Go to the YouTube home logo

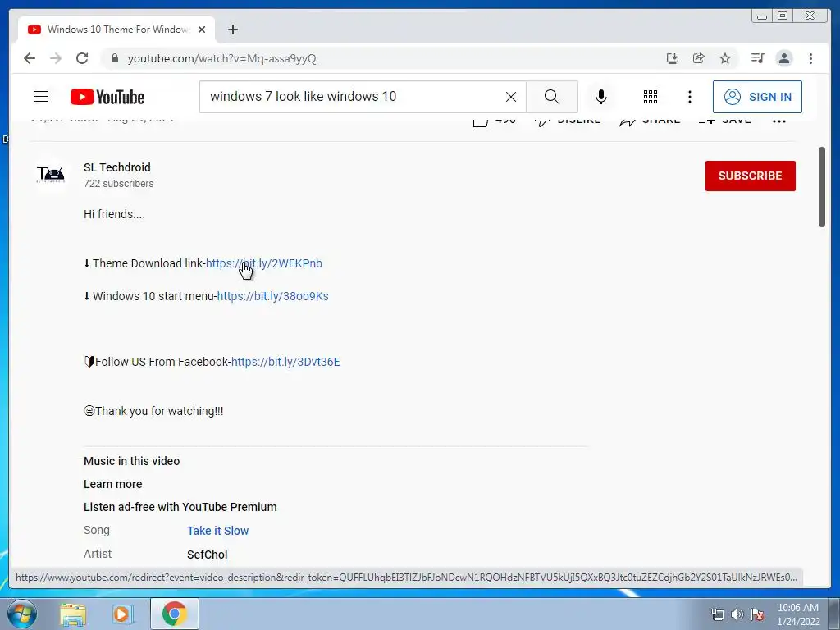click(107, 97)
